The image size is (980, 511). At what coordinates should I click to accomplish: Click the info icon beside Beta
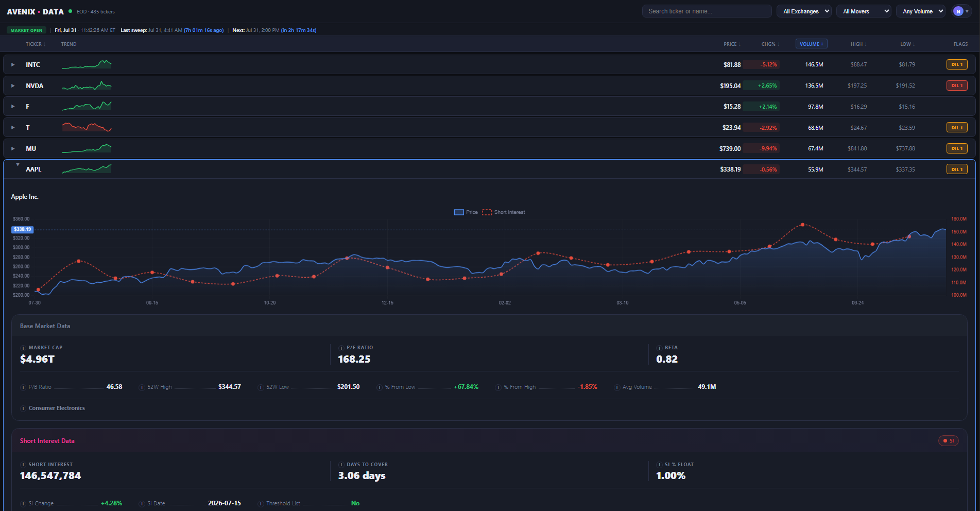click(x=659, y=348)
